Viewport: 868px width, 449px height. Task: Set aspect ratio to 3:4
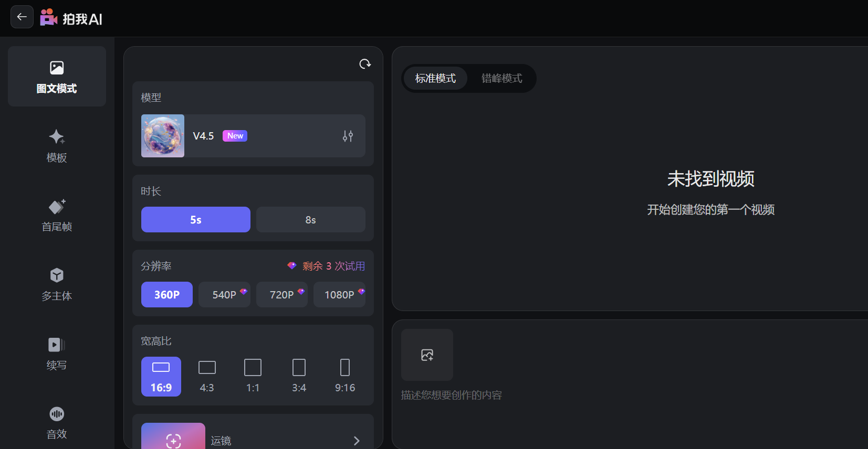click(299, 377)
